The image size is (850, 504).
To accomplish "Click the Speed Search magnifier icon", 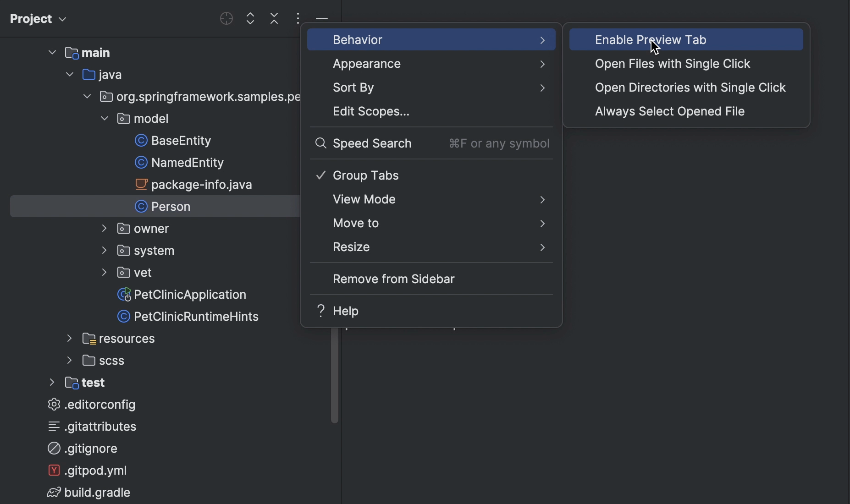I will (320, 143).
